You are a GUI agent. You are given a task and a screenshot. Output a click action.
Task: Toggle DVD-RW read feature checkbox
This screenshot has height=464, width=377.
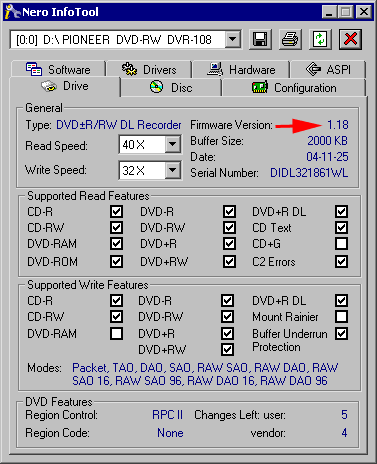229,228
